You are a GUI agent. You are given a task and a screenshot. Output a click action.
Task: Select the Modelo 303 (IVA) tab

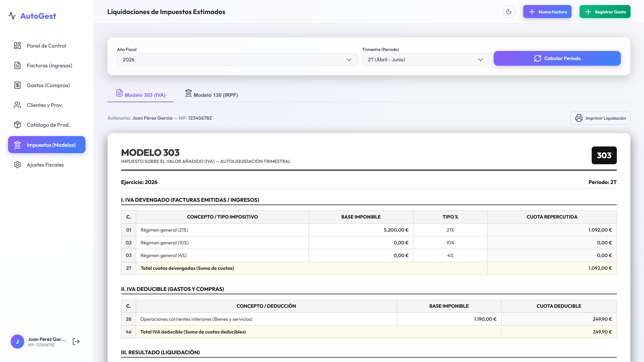[141, 94]
